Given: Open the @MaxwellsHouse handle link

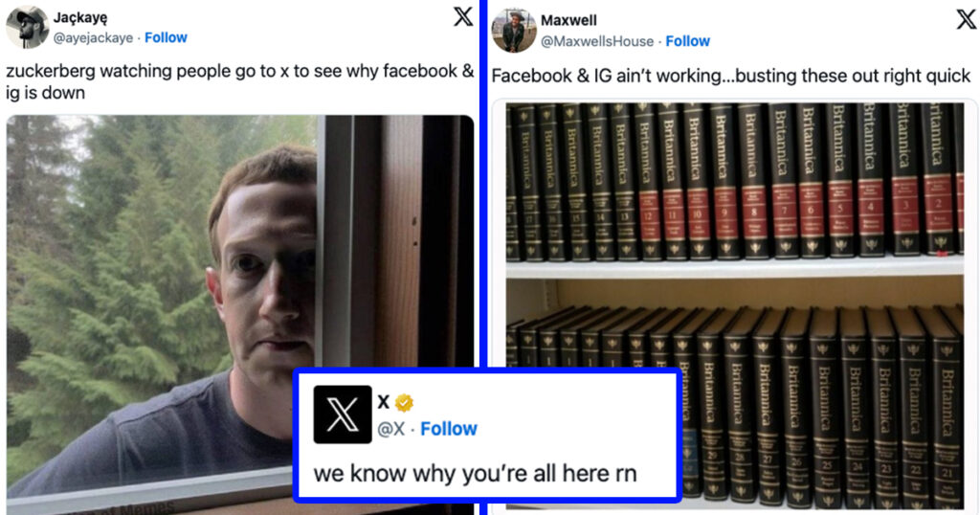Looking at the screenshot, I should point(597,41).
